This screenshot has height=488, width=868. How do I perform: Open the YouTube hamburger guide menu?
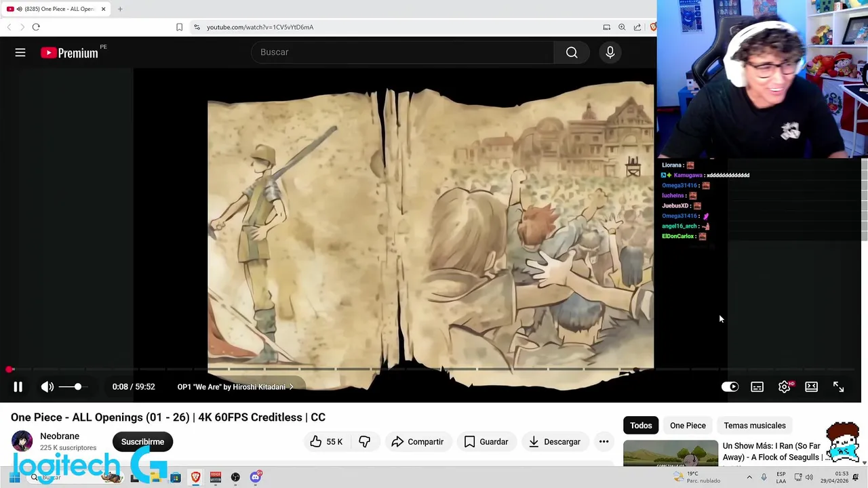click(20, 52)
